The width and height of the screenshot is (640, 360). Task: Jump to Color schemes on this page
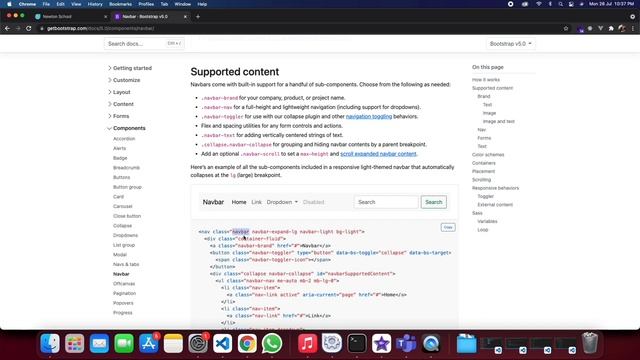tap(488, 155)
